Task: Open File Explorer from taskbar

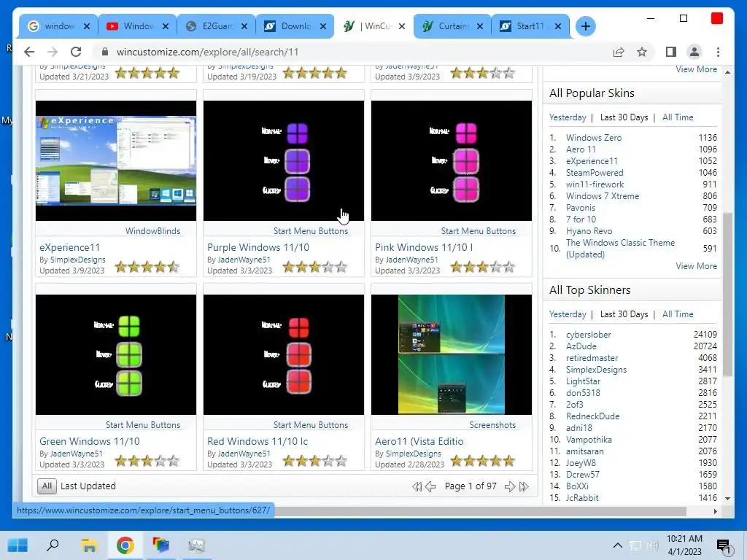Action: 88,545
